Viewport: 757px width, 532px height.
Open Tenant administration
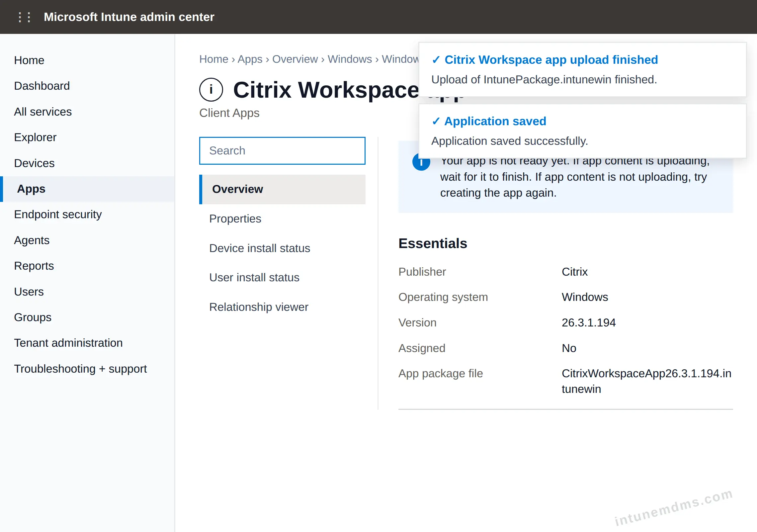coord(87,343)
